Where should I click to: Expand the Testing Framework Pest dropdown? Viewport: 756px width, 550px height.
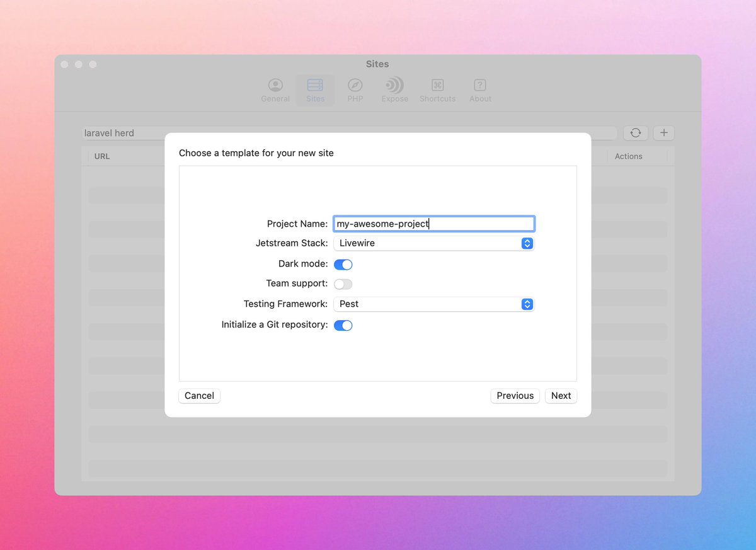tap(433, 304)
